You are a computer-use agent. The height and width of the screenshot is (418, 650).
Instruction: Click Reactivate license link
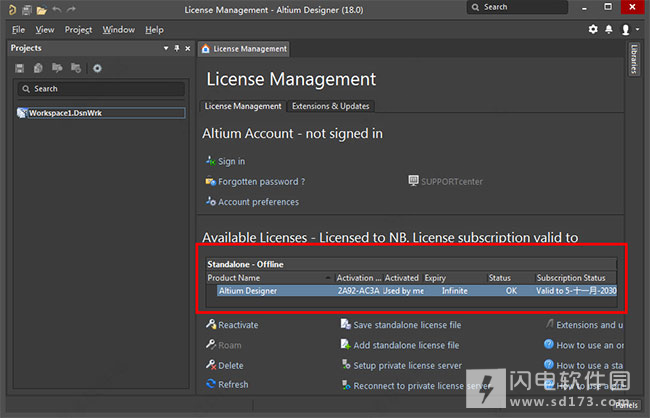238,325
